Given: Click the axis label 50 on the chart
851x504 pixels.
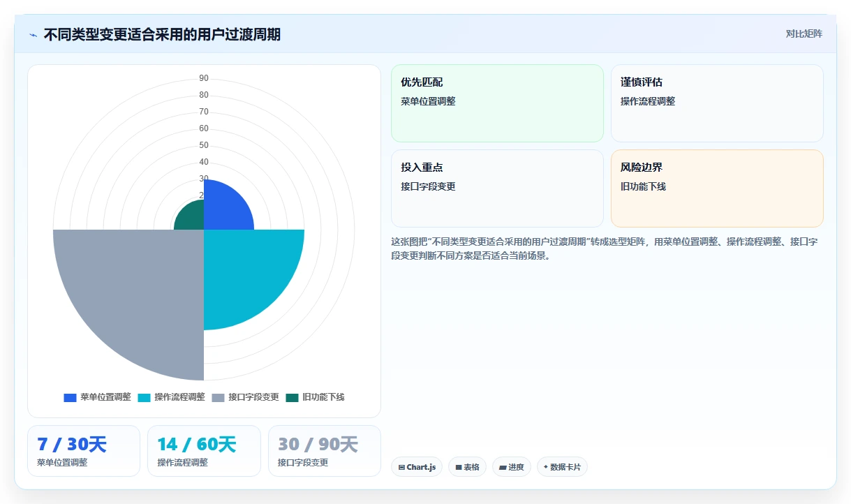Looking at the screenshot, I should (x=204, y=145).
